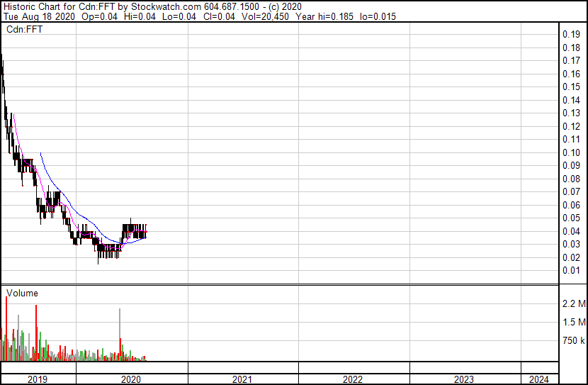Select the 1.5 M volume axis label
This screenshot has height=385, width=588.
572,323
